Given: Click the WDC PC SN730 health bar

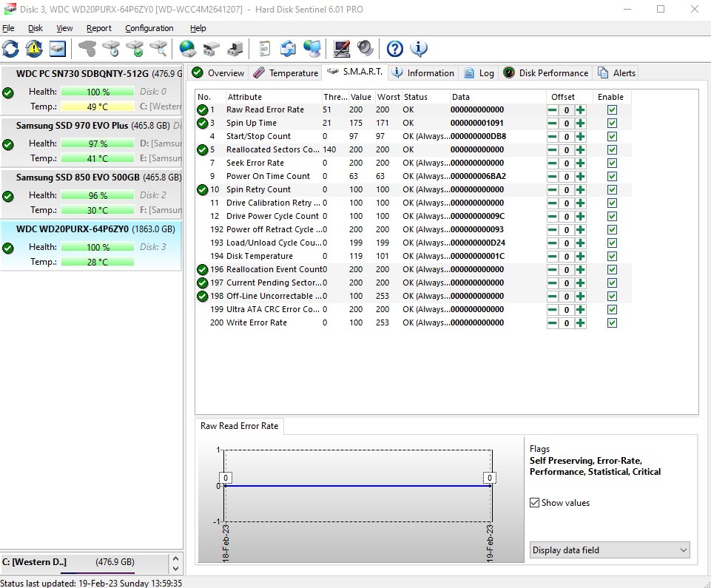Looking at the screenshot, I should (x=98, y=92).
